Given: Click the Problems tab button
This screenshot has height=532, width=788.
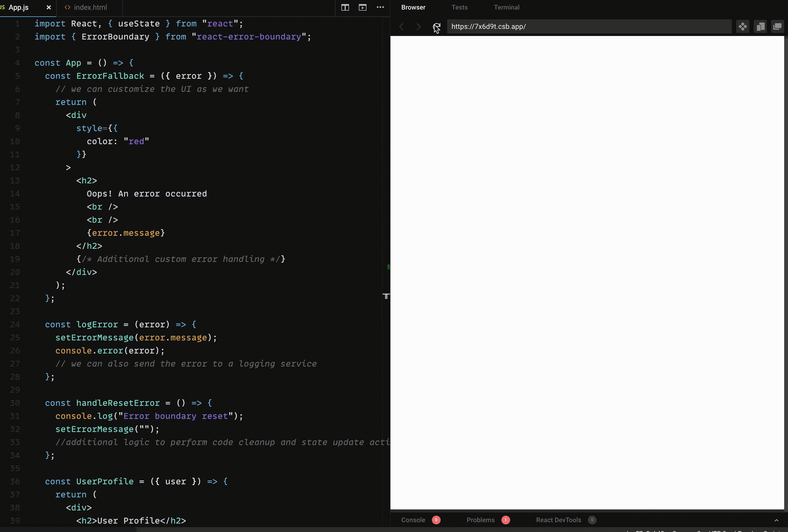Looking at the screenshot, I should click(x=481, y=519).
